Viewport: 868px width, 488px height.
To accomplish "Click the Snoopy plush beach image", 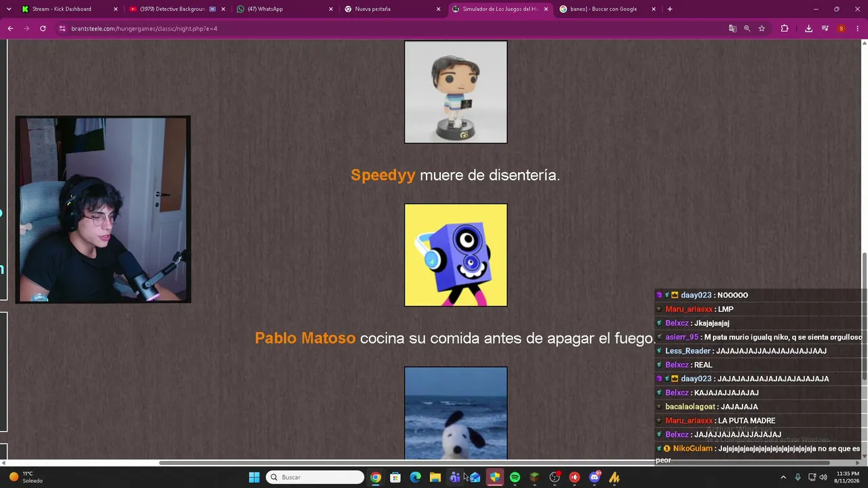I will [456, 413].
